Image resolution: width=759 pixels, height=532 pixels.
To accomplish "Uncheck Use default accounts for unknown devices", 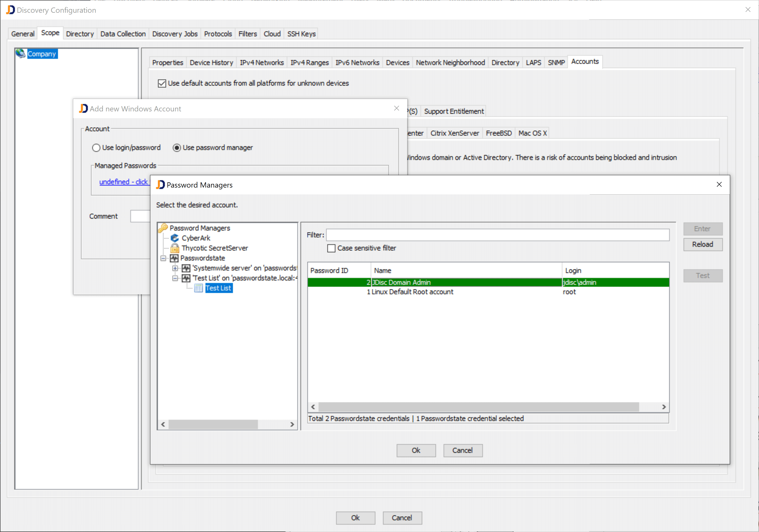I will pyautogui.click(x=162, y=83).
